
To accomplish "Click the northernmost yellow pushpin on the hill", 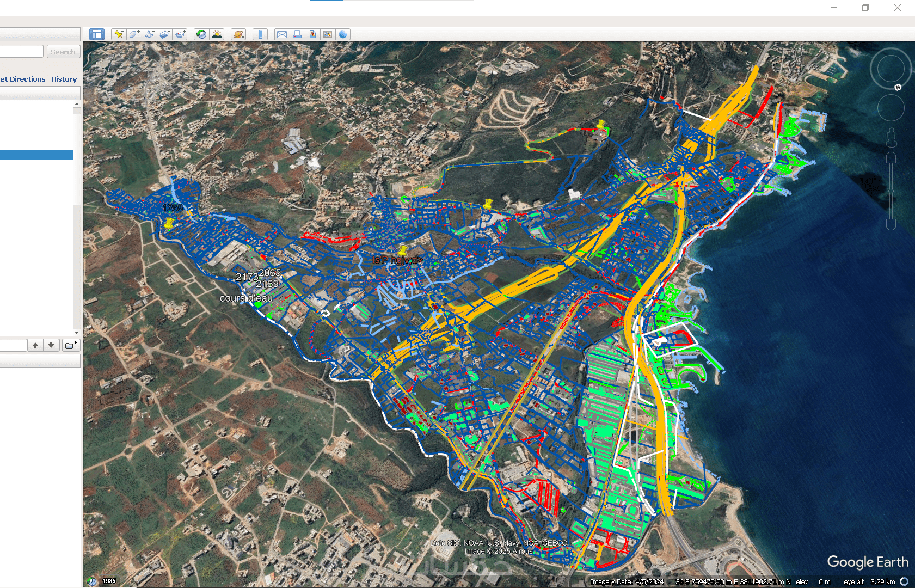I will tap(601, 125).
